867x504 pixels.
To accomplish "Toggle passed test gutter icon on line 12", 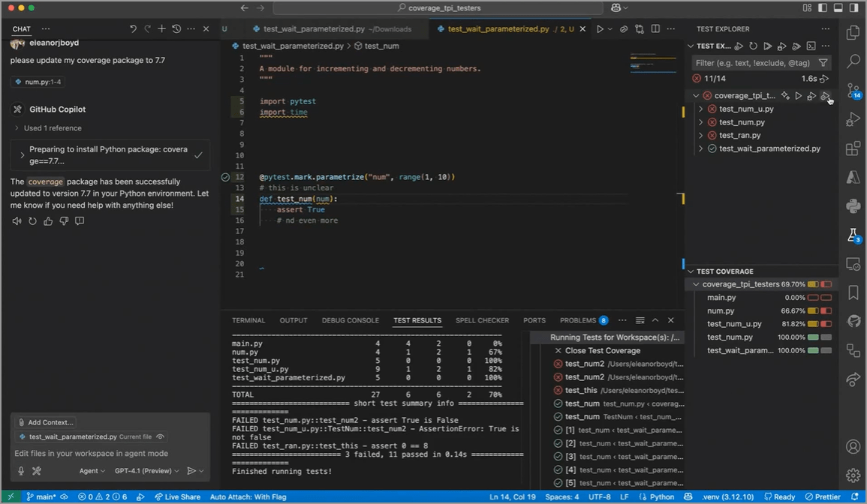I will (225, 177).
